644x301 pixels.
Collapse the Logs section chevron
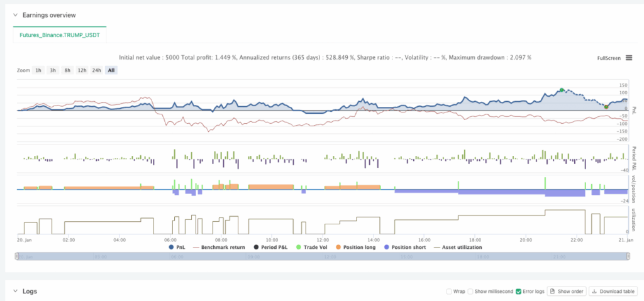[13, 292]
